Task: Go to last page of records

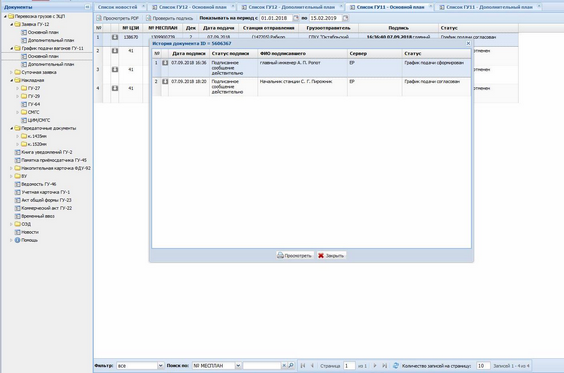Action: point(385,365)
